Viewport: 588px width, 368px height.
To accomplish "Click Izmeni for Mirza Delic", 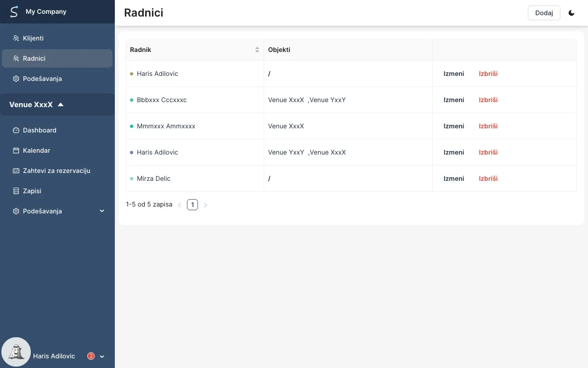I will coord(454,178).
